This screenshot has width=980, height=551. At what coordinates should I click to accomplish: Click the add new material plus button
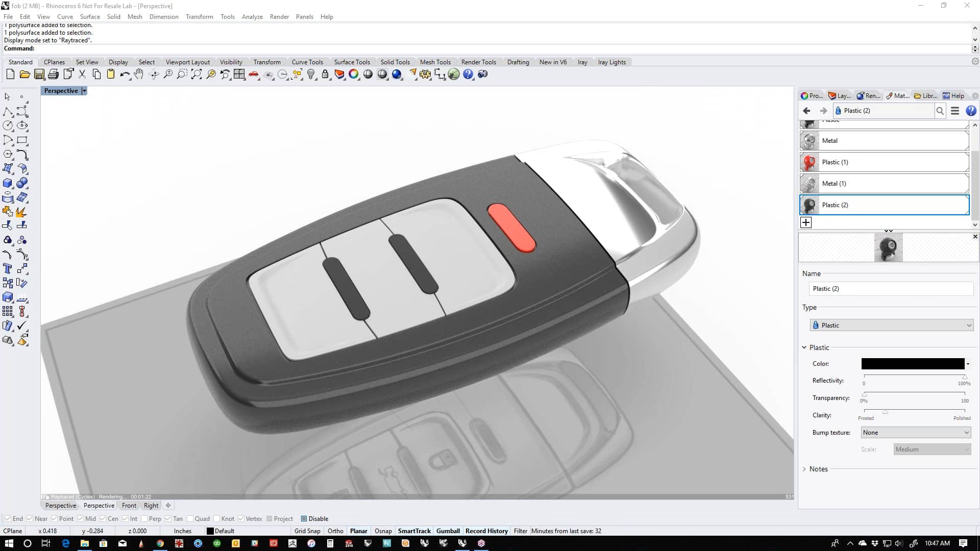coord(806,222)
